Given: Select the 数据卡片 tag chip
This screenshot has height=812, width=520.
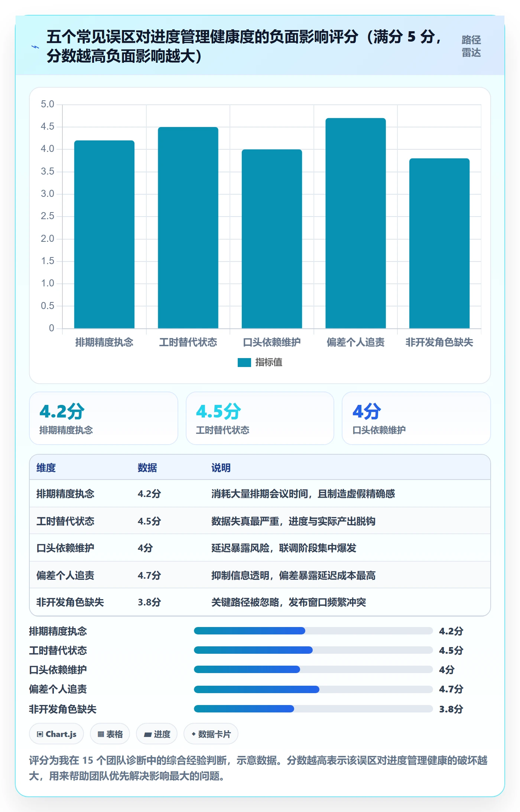Looking at the screenshot, I should [211, 734].
